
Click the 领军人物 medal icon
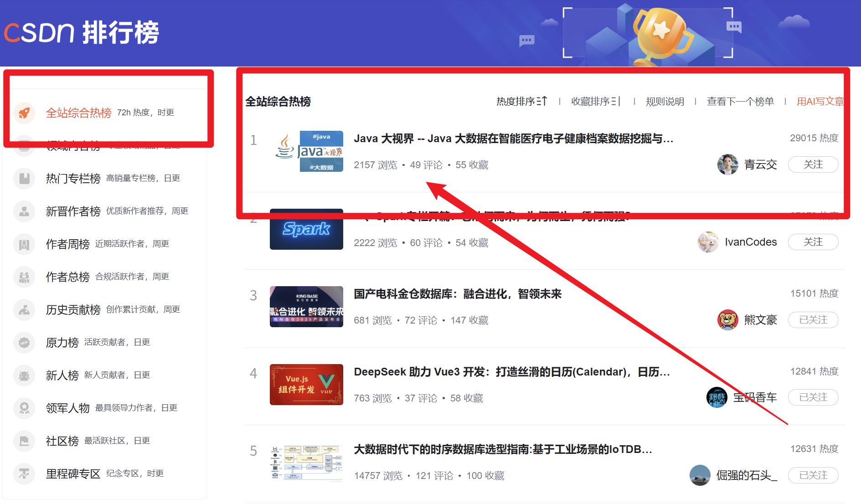(24, 408)
